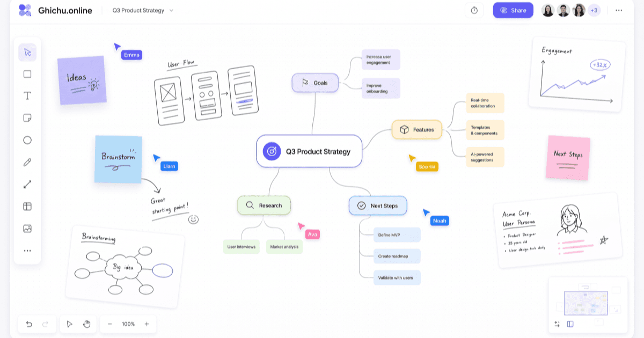This screenshot has width=644, height=338.
Task: Click the Ghichu.online logo
Action: coord(55,10)
